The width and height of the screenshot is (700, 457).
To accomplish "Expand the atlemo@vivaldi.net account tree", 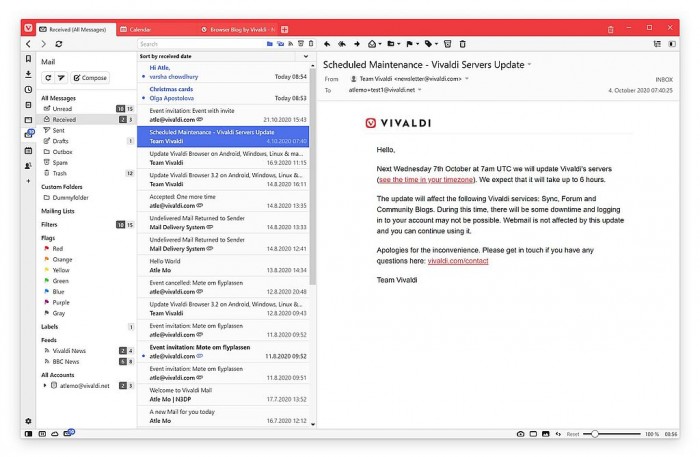I will coord(44,385).
